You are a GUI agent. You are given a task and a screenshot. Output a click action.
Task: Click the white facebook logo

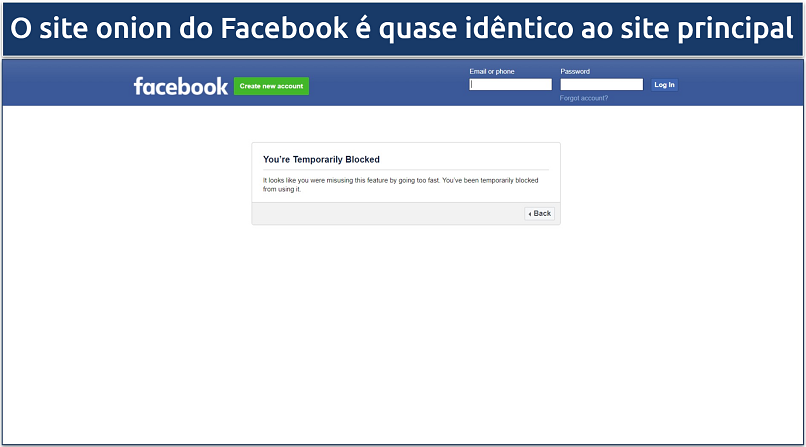(180, 86)
